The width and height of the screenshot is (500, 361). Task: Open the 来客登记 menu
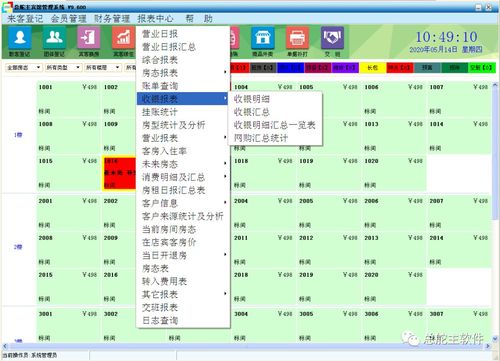(25, 19)
